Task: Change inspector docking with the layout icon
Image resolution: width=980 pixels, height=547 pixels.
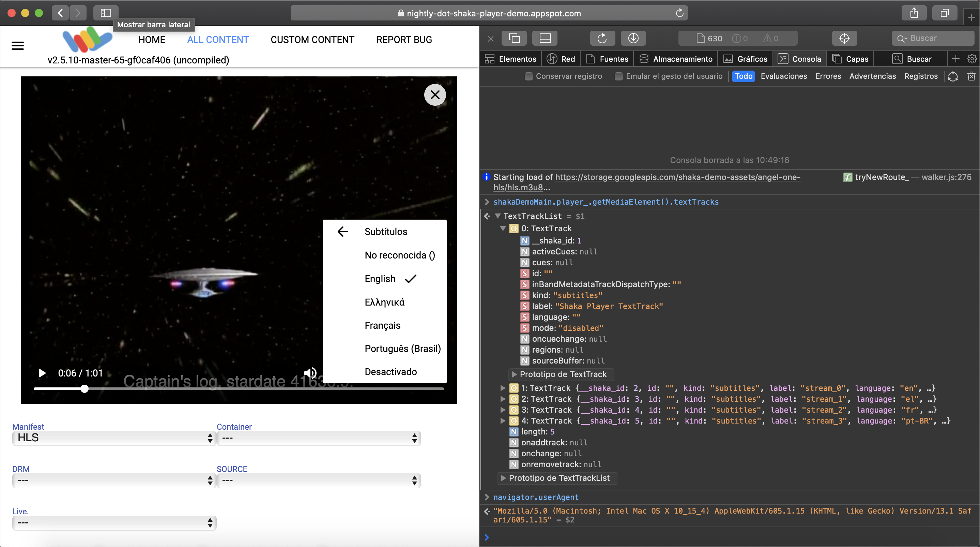Action: [545, 38]
